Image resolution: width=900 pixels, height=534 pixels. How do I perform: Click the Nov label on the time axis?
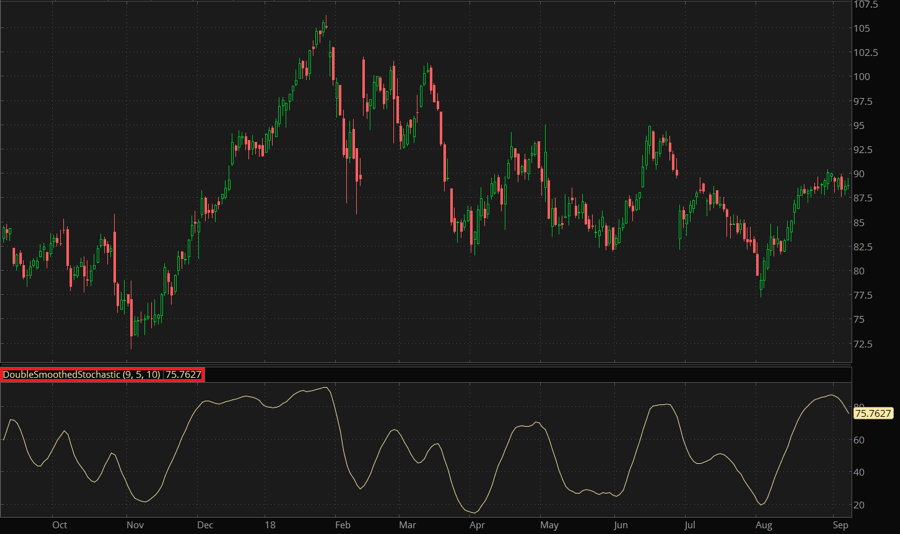click(134, 524)
